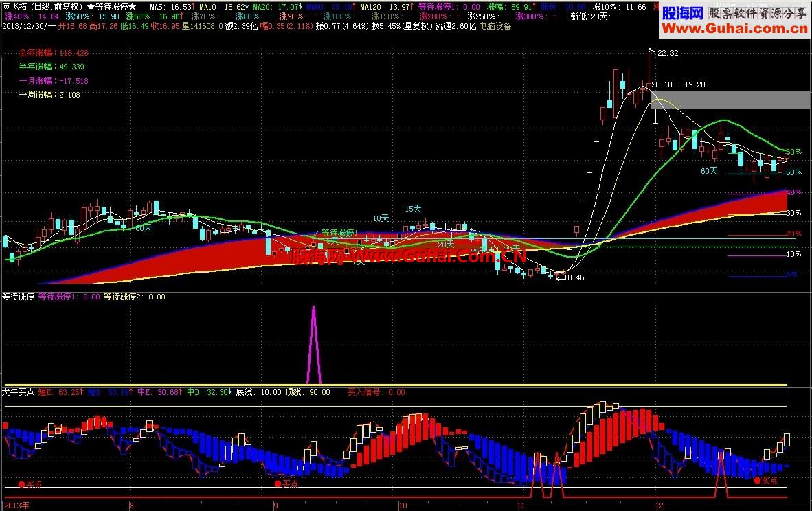Click the 2013年 time axis label
812x511 pixels.
click(x=16, y=506)
